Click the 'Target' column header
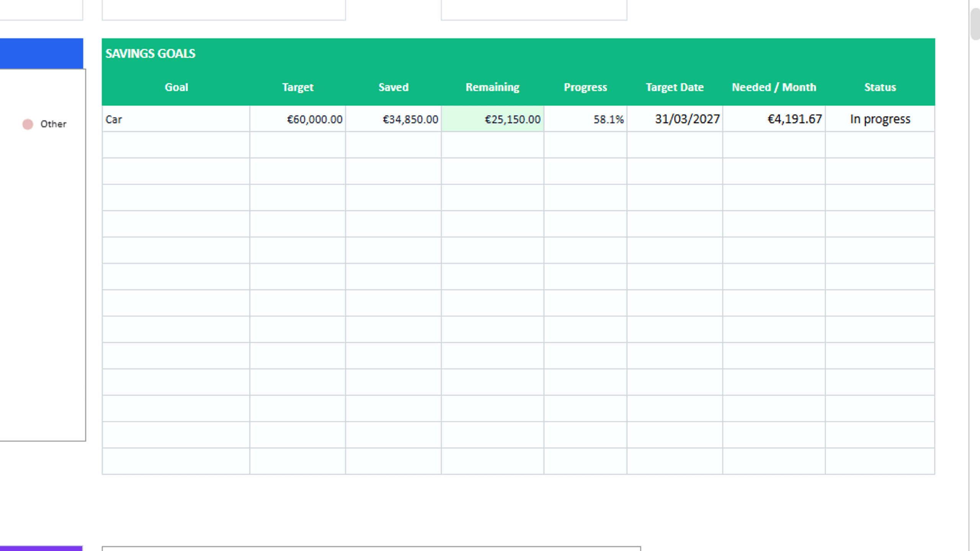980x551 pixels. point(298,87)
